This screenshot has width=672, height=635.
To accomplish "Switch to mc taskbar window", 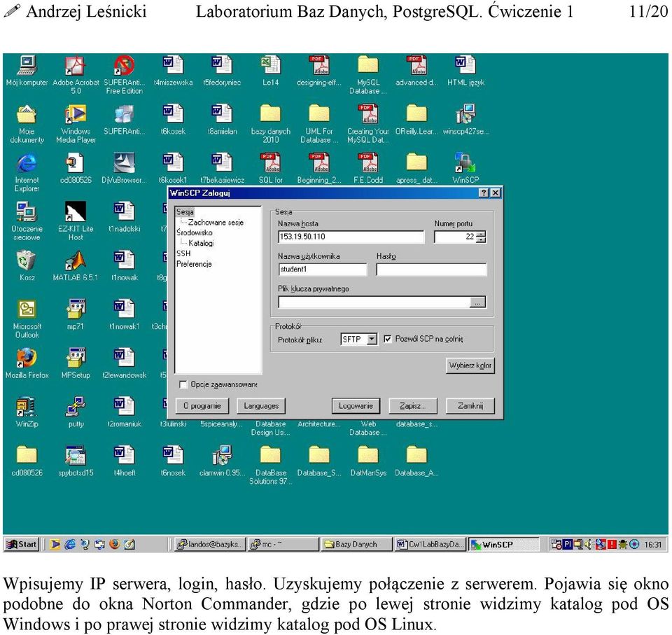I will [283, 544].
